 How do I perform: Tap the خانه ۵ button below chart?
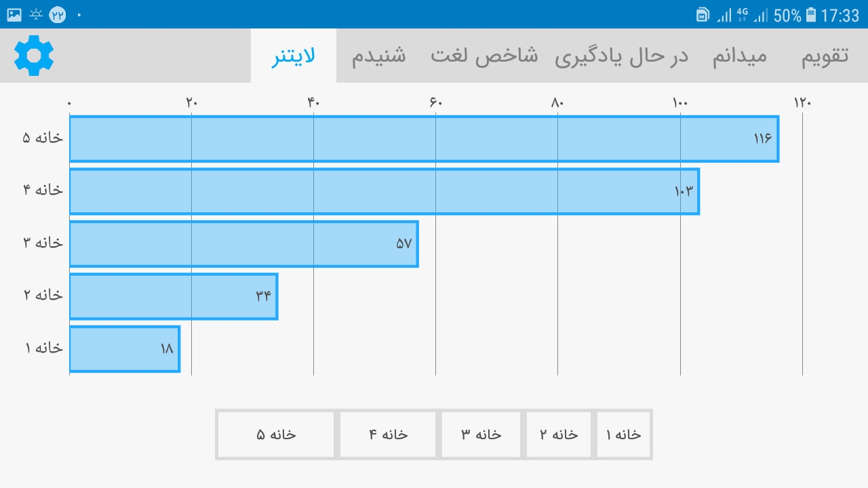276,434
